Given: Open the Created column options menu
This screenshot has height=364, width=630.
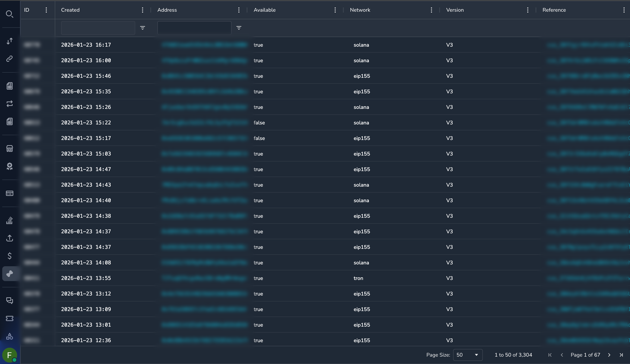Looking at the screenshot, I should [x=143, y=10].
